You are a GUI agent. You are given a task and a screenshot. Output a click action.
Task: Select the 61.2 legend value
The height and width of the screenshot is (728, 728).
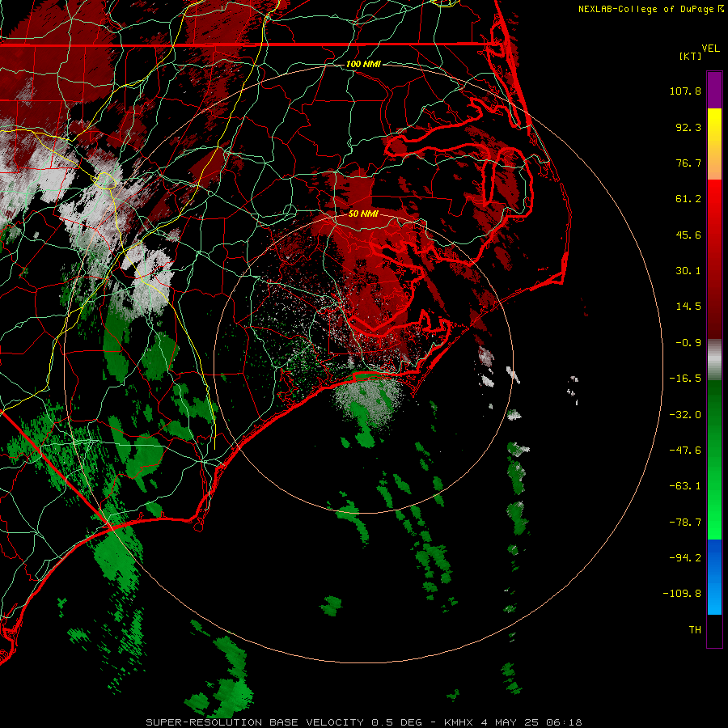pos(688,199)
